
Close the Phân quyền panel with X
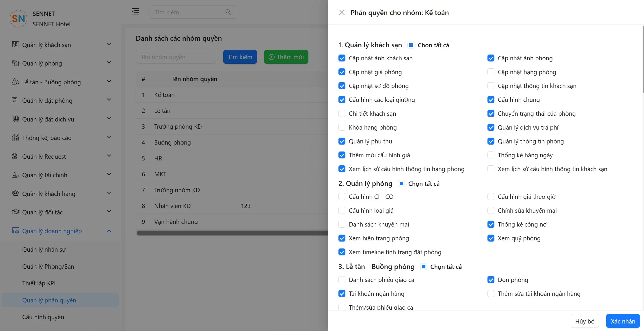342,12
